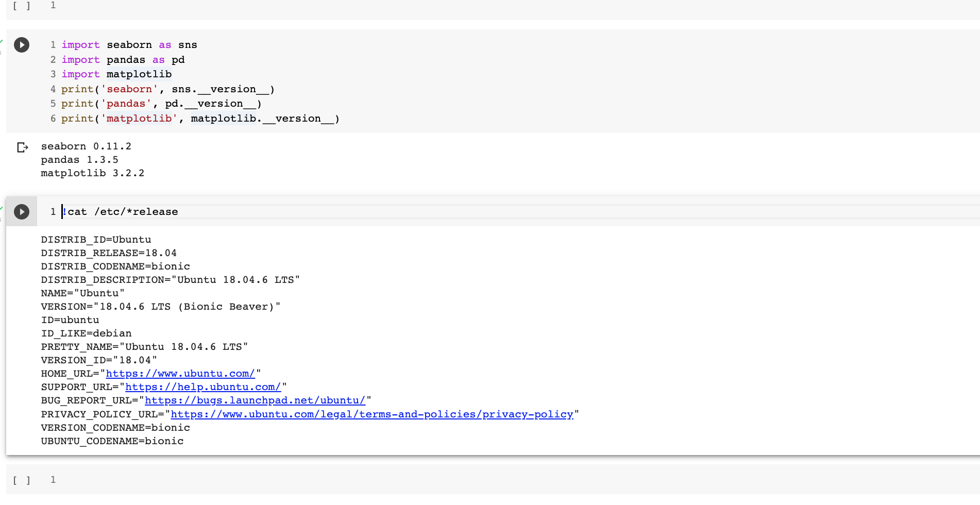Click the 'seaborn 0.11.2' output text

(86, 146)
